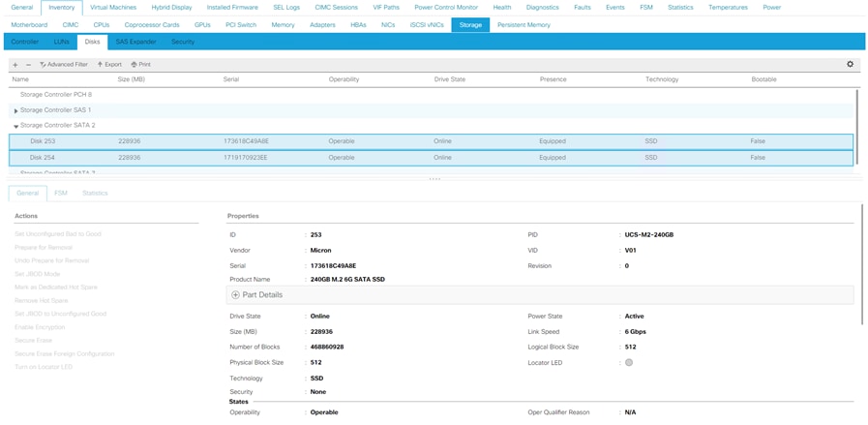This screenshot has width=868, height=425.
Task: Open the VIF Paths tab
Action: tap(386, 8)
